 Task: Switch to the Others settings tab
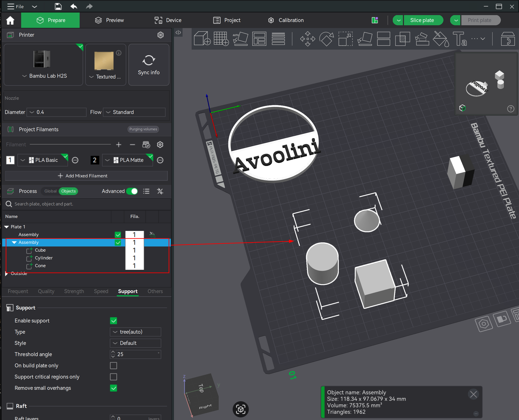pyautogui.click(x=155, y=291)
